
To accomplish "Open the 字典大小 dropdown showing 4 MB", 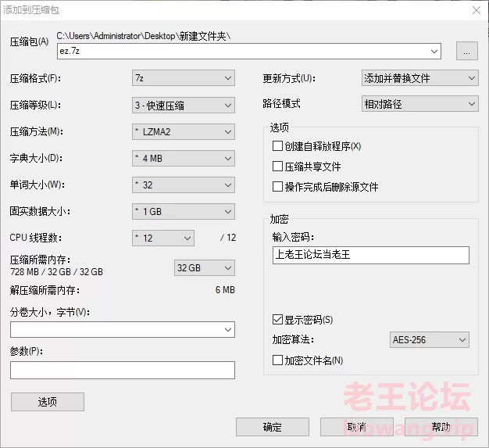I will point(184,158).
